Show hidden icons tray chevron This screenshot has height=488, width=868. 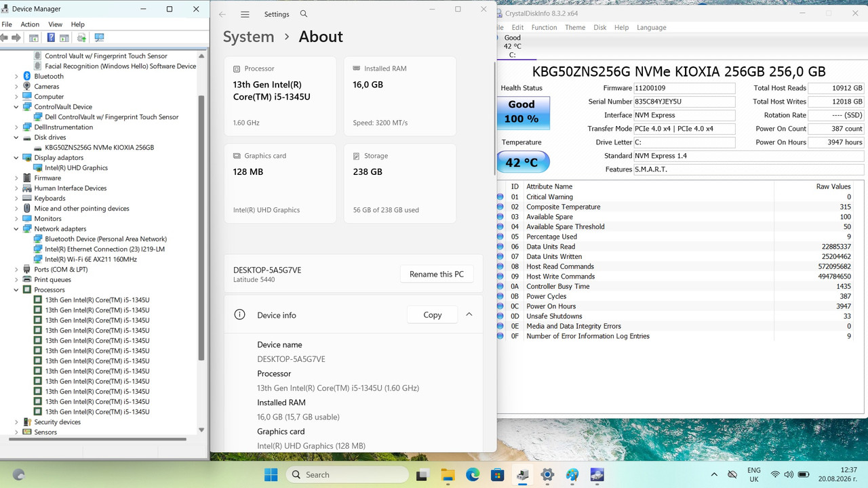coord(714,474)
